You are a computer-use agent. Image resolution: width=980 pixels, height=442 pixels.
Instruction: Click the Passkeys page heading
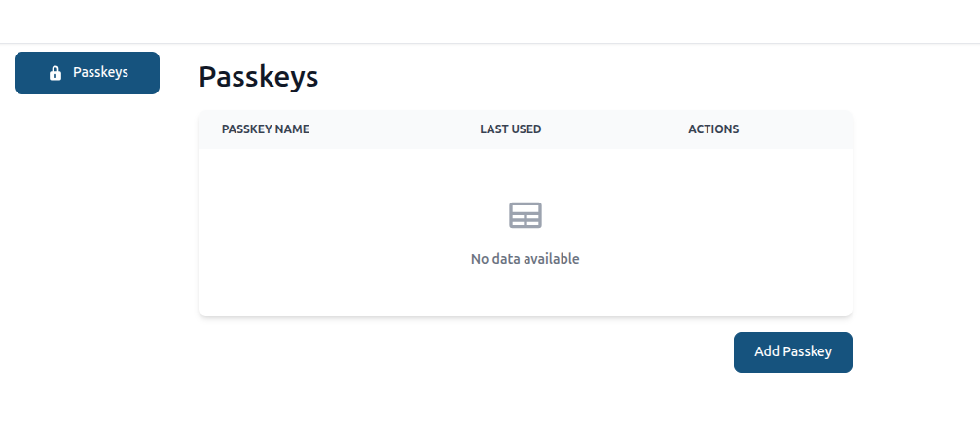[x=258, y=77]
